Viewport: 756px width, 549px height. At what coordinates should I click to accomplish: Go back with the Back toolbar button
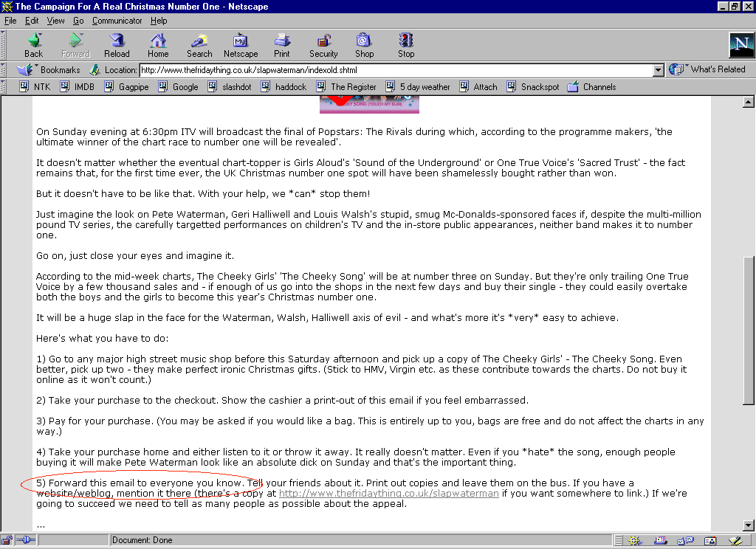pyautogui.click(x=34, y=46)
